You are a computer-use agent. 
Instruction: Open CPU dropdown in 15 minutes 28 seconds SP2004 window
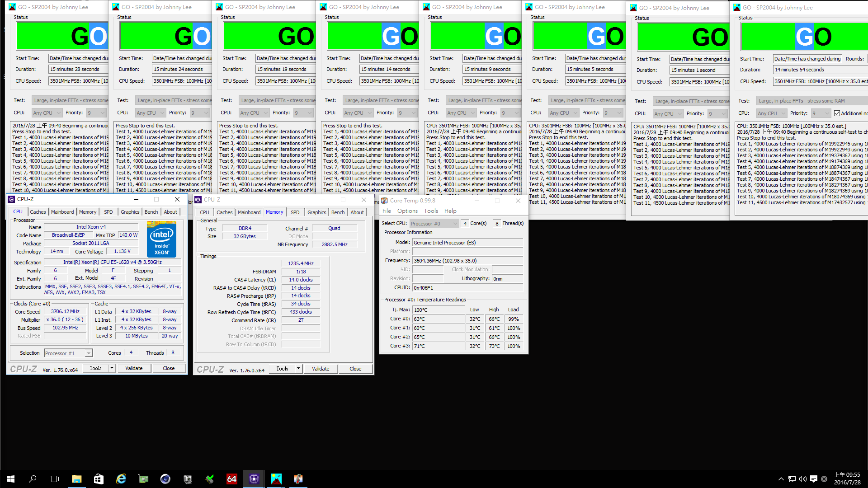click(x=47, y=113)
